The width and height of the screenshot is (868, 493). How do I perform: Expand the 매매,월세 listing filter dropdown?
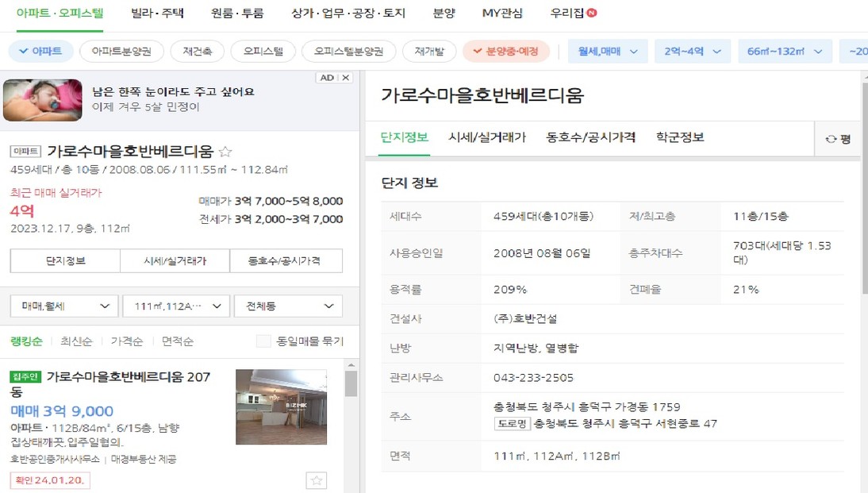(x=64, y=306)
